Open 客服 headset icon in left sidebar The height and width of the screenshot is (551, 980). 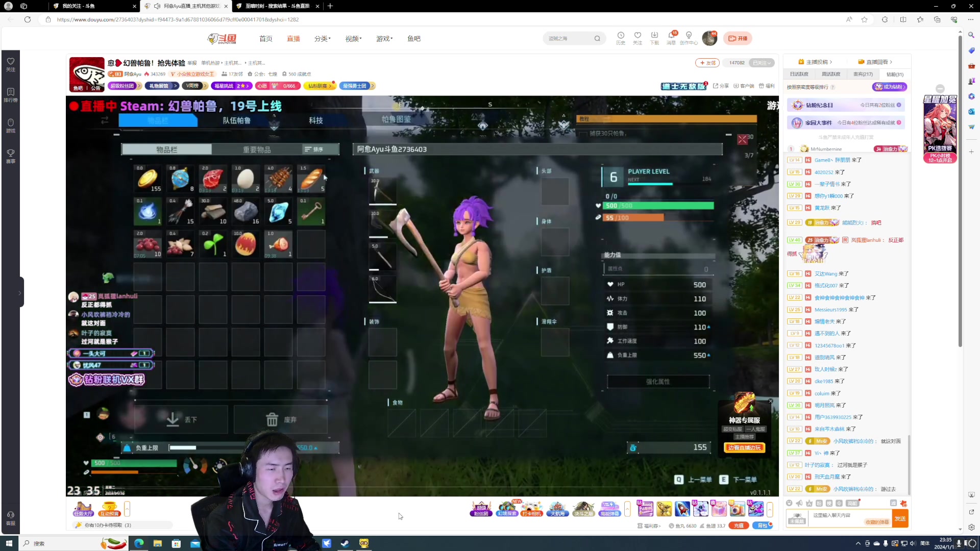point(11,518)
